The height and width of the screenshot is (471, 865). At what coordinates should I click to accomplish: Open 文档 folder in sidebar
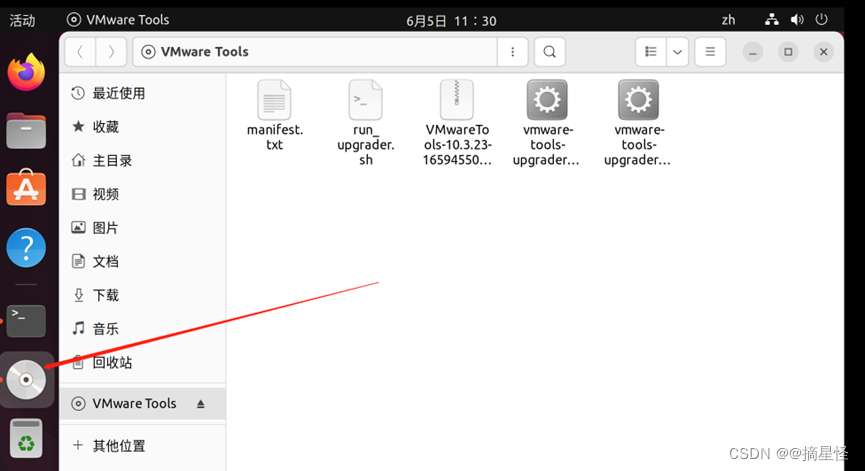[142, 261]
